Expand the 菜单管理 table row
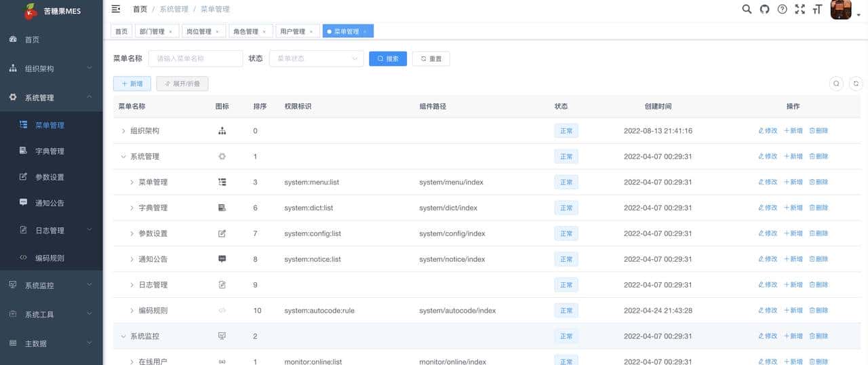Screen dimensions: 868x365 [132, 182]
